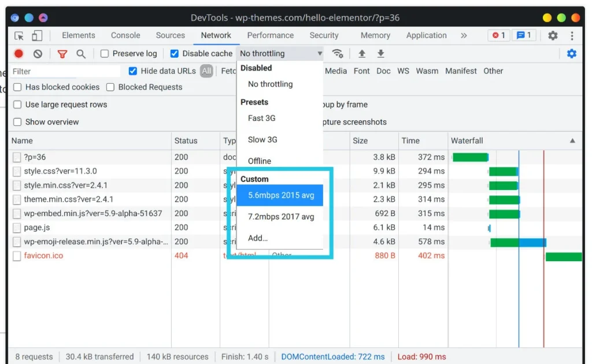Focus the Filter text field
Screen dimensions: 592x364
click(x=65, y=71)
